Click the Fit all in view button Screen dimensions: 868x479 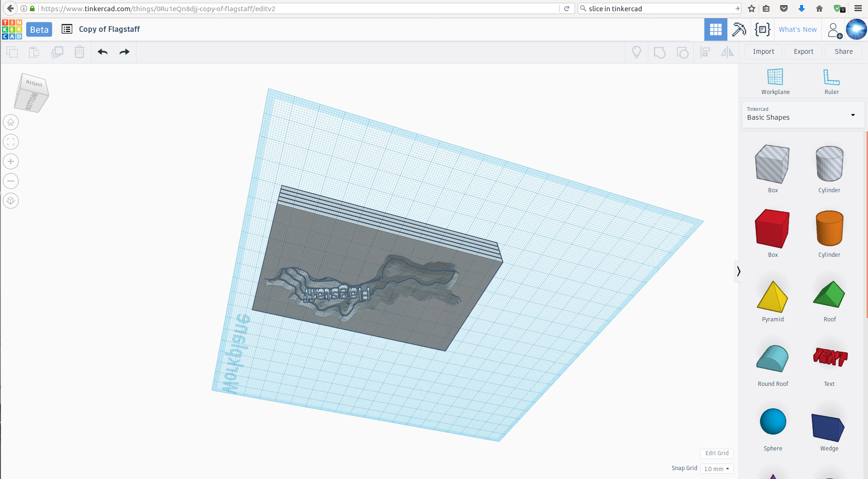[x=11, y=142]
